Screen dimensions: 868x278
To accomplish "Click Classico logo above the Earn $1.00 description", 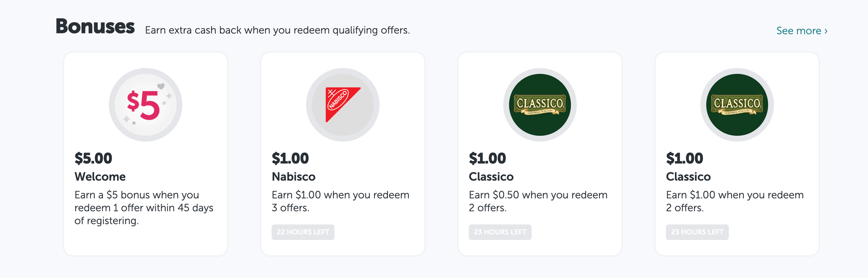I will [x=737, y=105].
